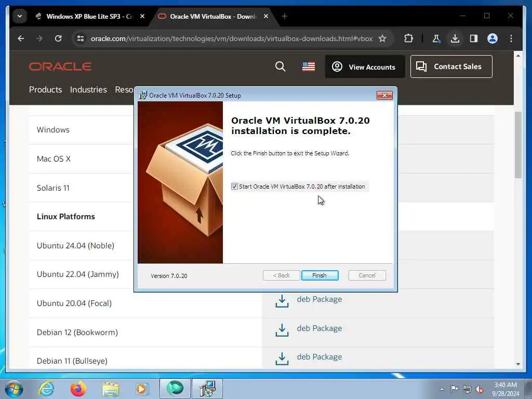Show hidden tray icons arrow
The height and width of the screenshot is (399, 532).
[442, 389]
